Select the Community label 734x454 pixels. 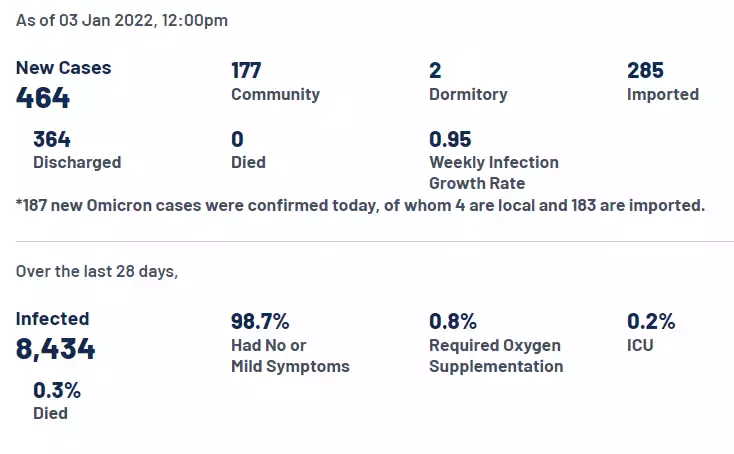275,94
